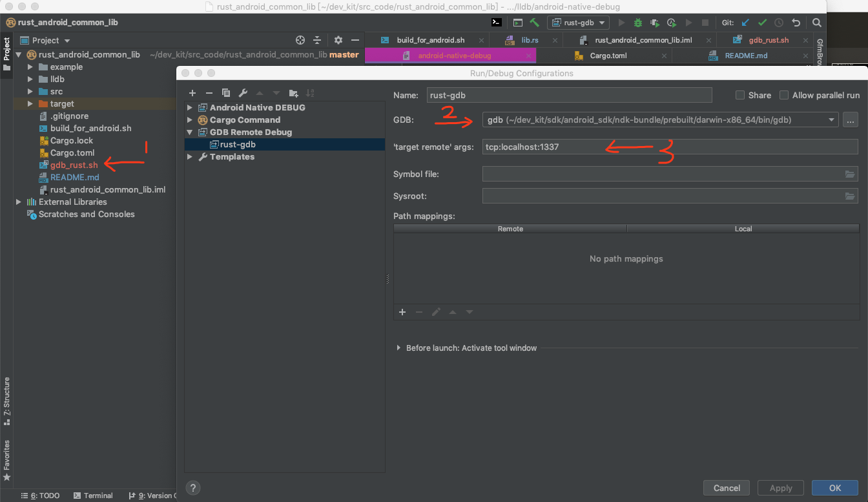The width and height of the screenshot is (868, 502).
Task: Click the Cancel button
Action: tap(727, 488)
